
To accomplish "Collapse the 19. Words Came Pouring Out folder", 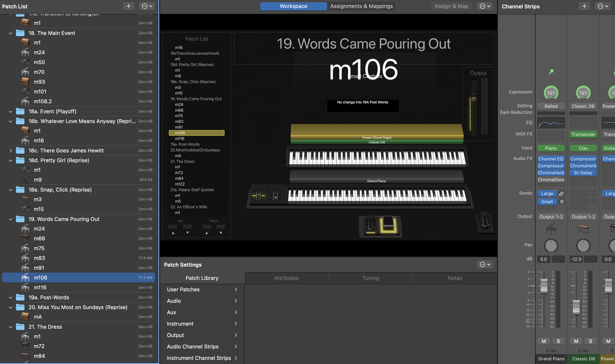I will (11, 219).
